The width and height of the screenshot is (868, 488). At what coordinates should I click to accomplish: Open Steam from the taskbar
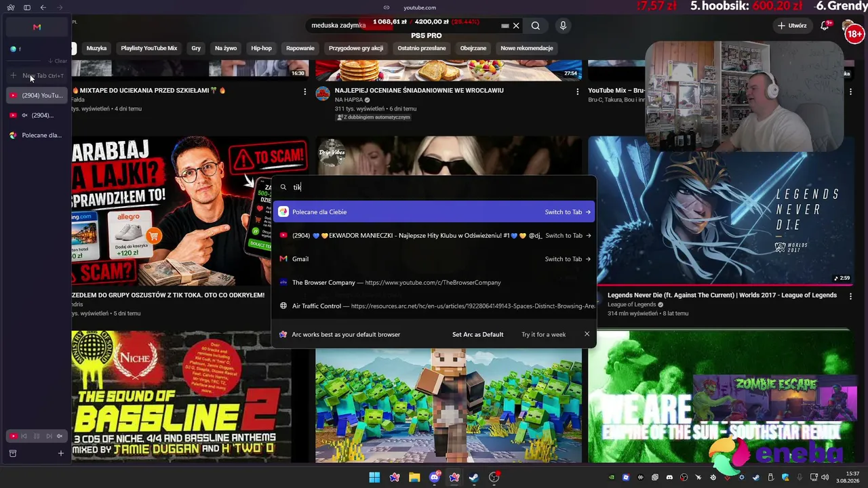[x=474, y=478]
